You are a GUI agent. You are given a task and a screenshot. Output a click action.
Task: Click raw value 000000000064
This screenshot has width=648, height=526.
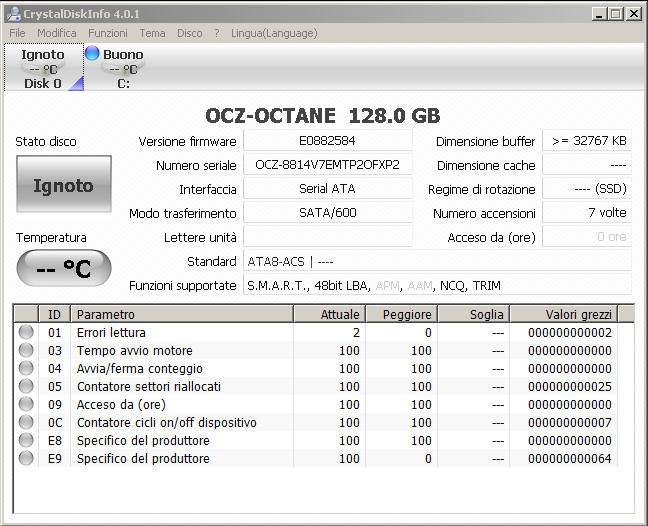point(569,458)
